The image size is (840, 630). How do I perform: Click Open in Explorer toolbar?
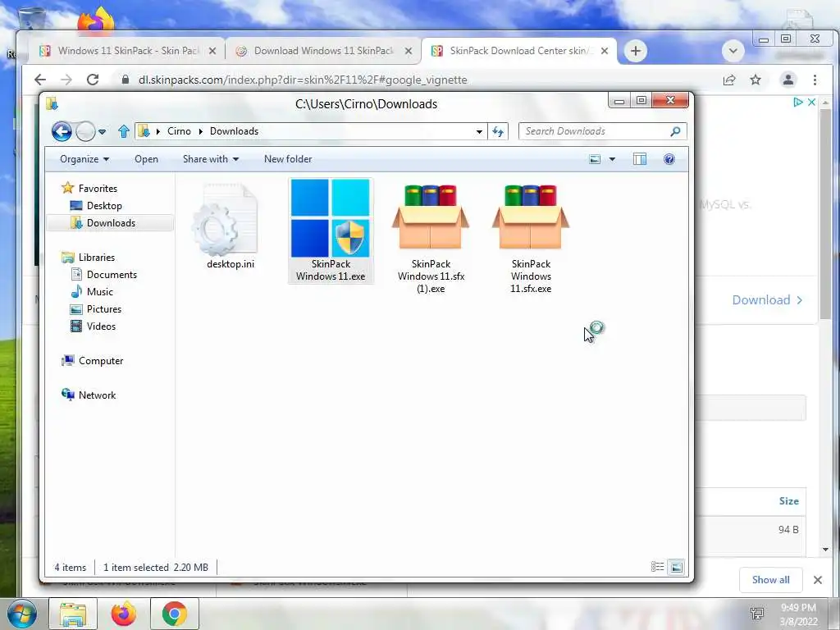tap(146, 159)
